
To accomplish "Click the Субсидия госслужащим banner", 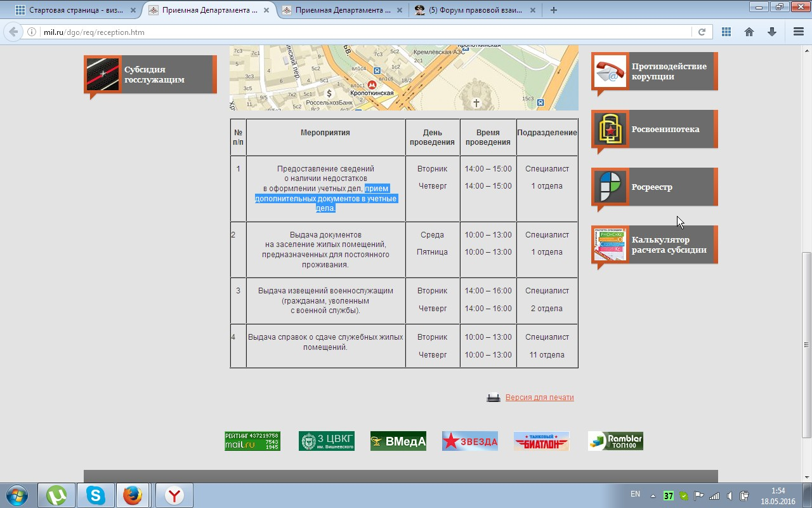I will (x=150, y=75).
